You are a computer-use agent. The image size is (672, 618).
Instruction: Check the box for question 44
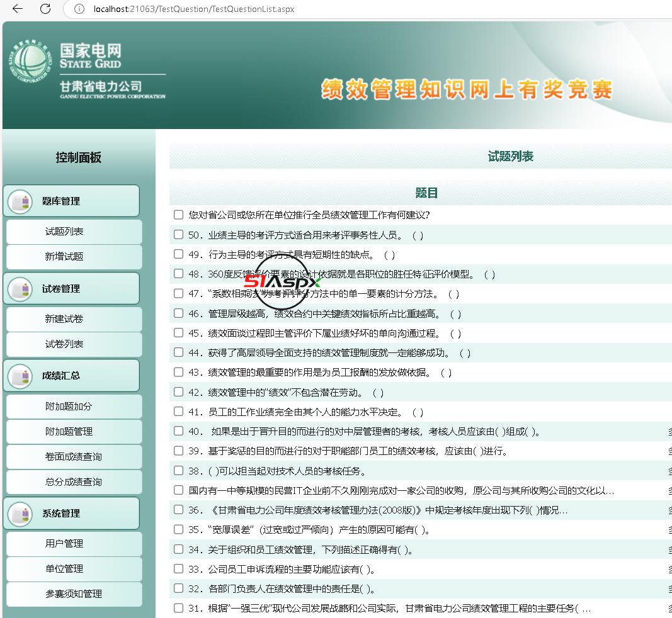point(178,352)
